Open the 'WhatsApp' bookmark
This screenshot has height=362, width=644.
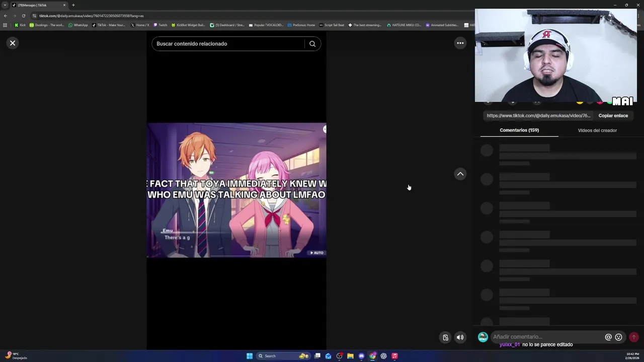78,25
